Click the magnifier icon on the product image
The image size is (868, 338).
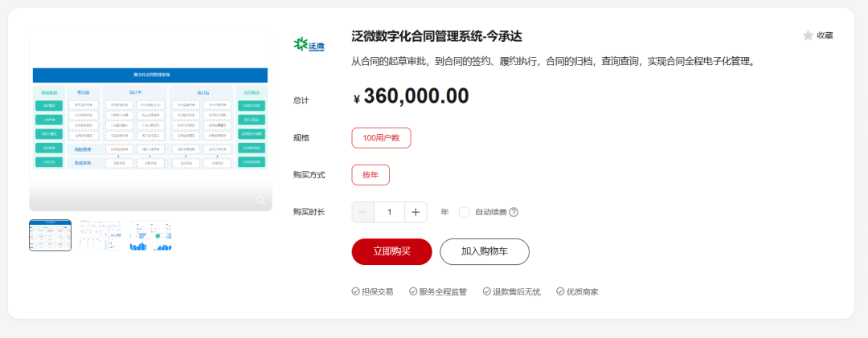tap(261, 200)
